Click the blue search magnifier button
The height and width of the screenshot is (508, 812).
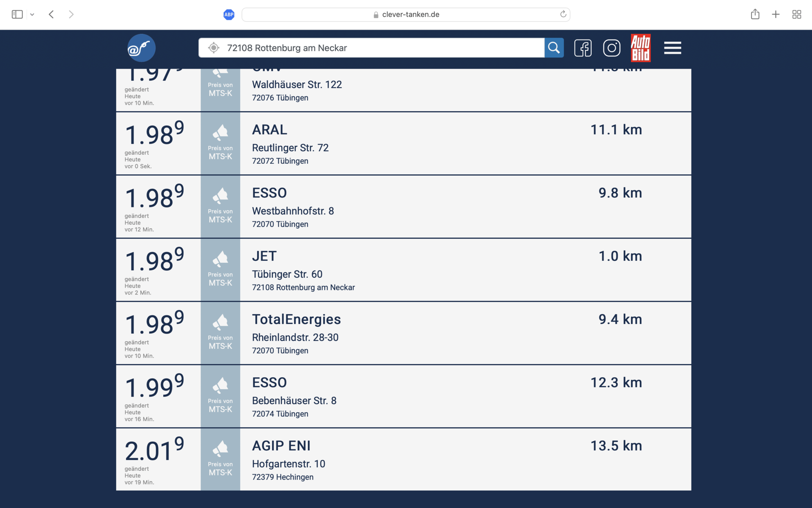pos(554,48)
